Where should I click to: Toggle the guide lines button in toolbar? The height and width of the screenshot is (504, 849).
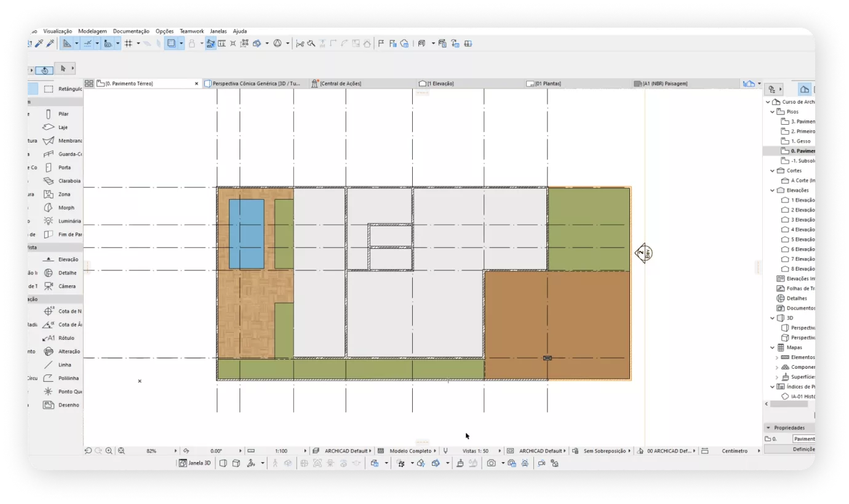tap(88, 44)
